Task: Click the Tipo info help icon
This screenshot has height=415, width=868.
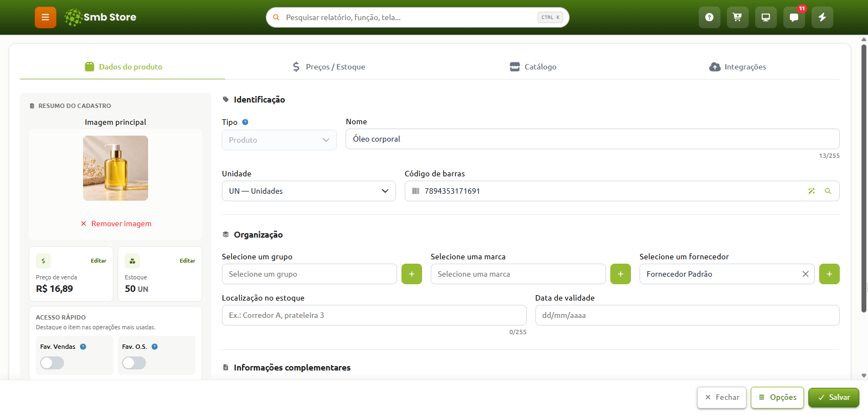Action: [x=245, y=122]
